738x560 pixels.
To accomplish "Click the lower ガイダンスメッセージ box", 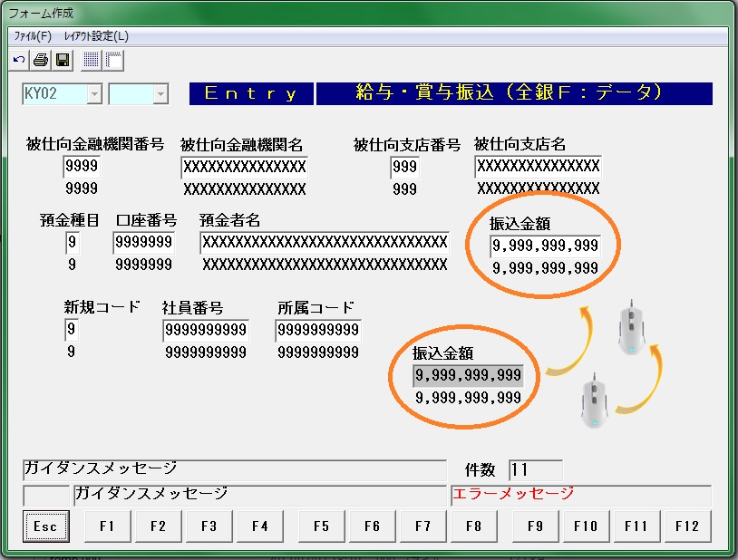I will 260,495.
